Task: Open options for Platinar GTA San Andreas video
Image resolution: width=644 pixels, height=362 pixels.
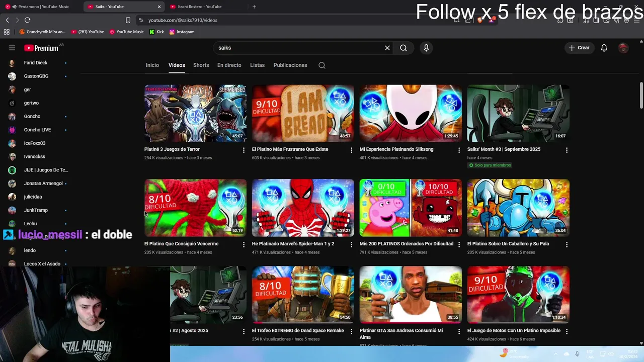Action: 459,331
